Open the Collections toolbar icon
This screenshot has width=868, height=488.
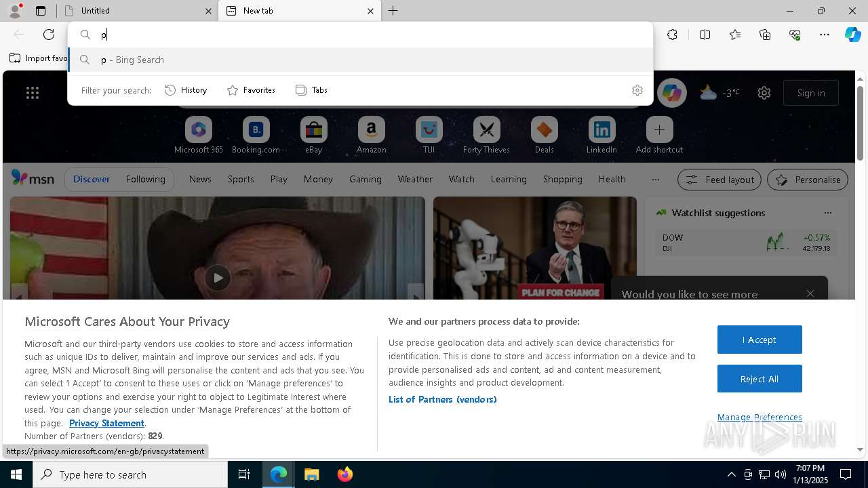(x=765, y=35)
